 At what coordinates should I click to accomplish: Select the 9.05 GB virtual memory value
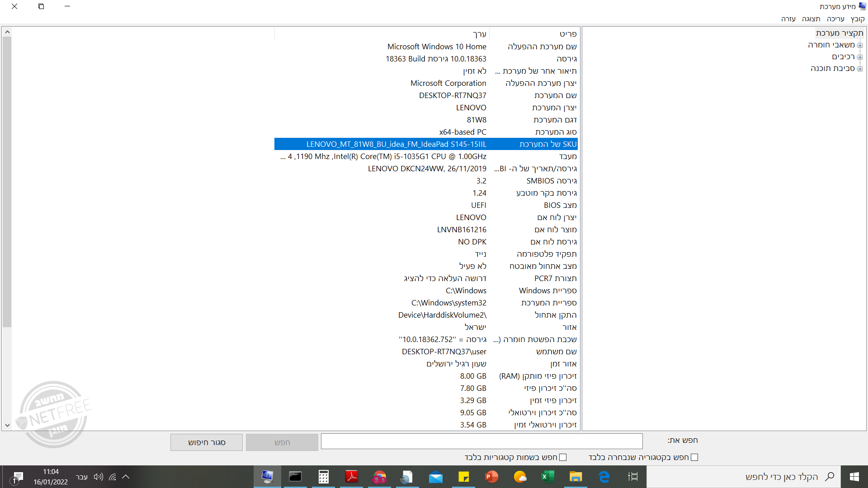pyautogui.click(x=473, y=413)
